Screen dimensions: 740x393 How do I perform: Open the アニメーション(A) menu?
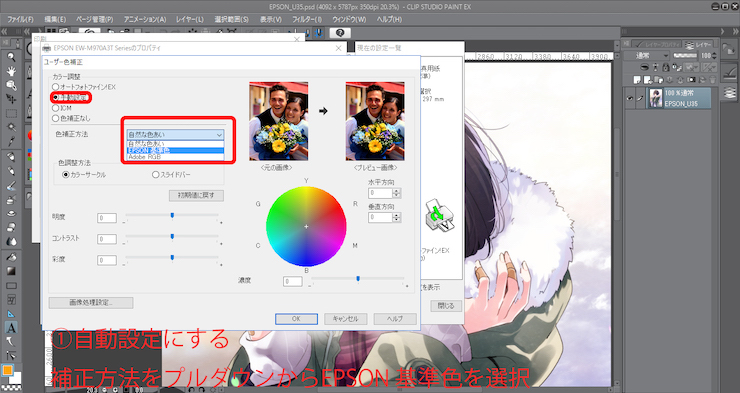pyautogui.click(x=145, y=19)
